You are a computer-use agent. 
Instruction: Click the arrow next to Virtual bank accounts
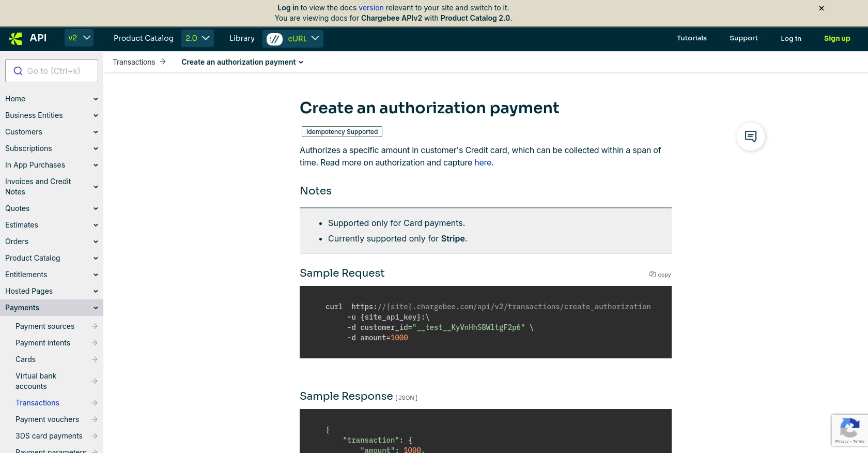point(95,381)
